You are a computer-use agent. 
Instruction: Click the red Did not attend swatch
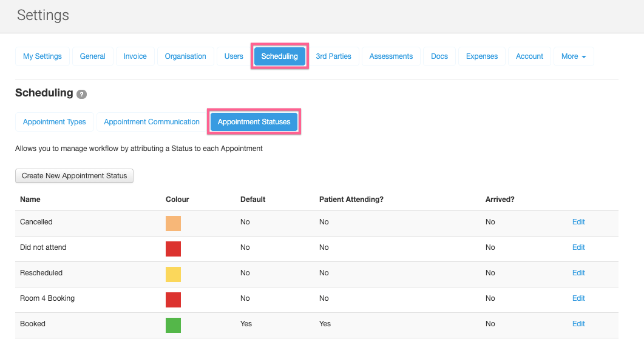tap(174, 249)
